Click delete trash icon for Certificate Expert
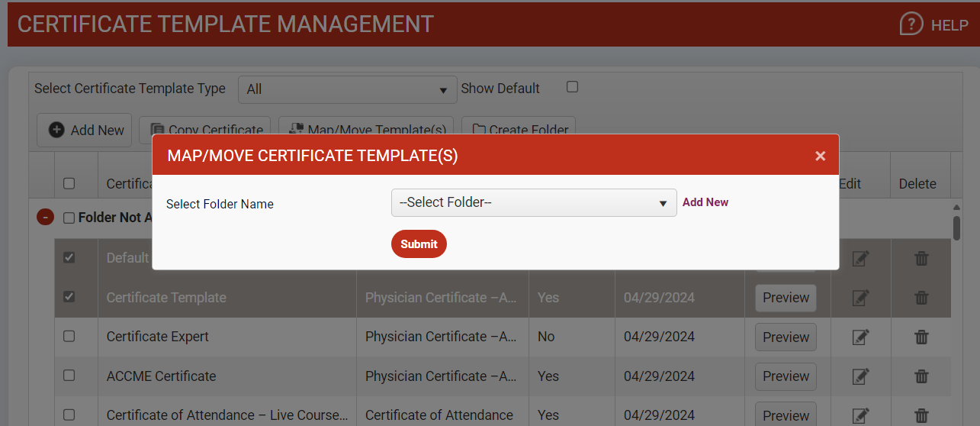Screen dimensions: 980x426 click(x=921, y=337)
